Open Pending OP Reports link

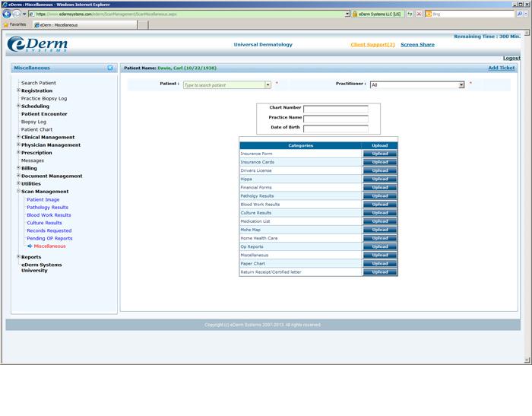coord(49,238)
